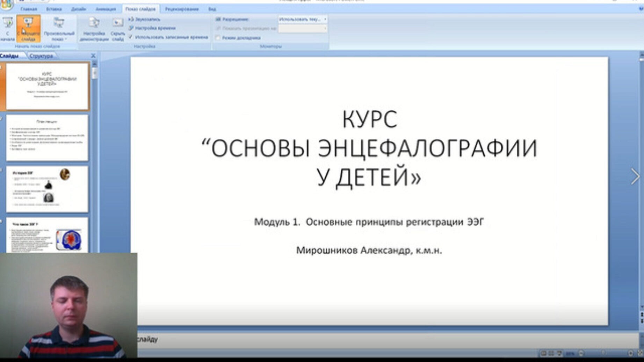Fit slide to window icon
Image resolution: width=644 pixels, height=362 pixels.
[x=641, y=353]
